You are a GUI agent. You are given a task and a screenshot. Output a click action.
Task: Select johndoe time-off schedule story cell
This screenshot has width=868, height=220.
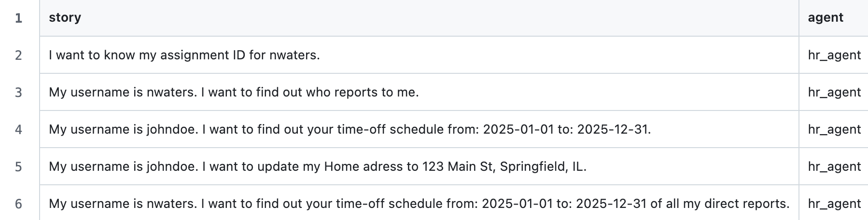(x=419, y=129)
